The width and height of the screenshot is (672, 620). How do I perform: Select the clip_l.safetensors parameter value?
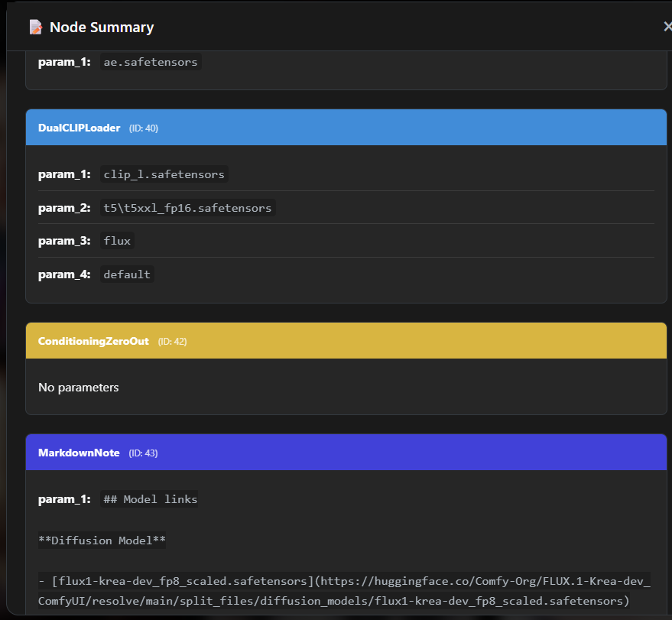click(164, 174)
